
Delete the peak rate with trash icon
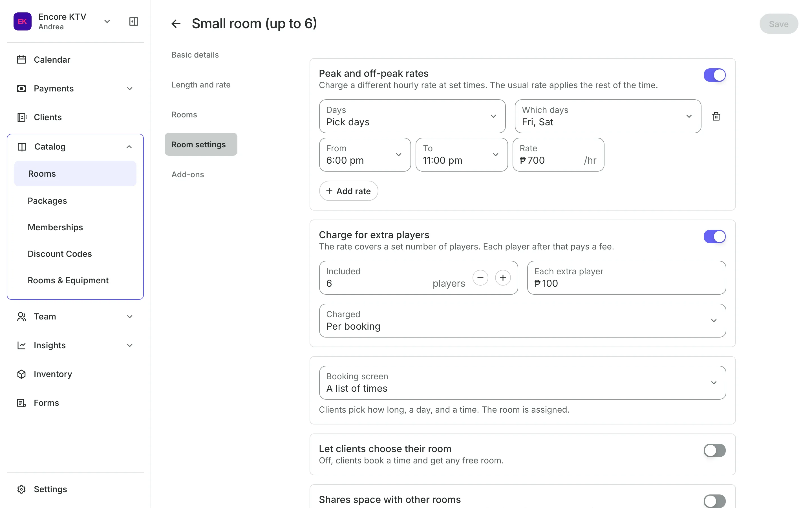716,116
